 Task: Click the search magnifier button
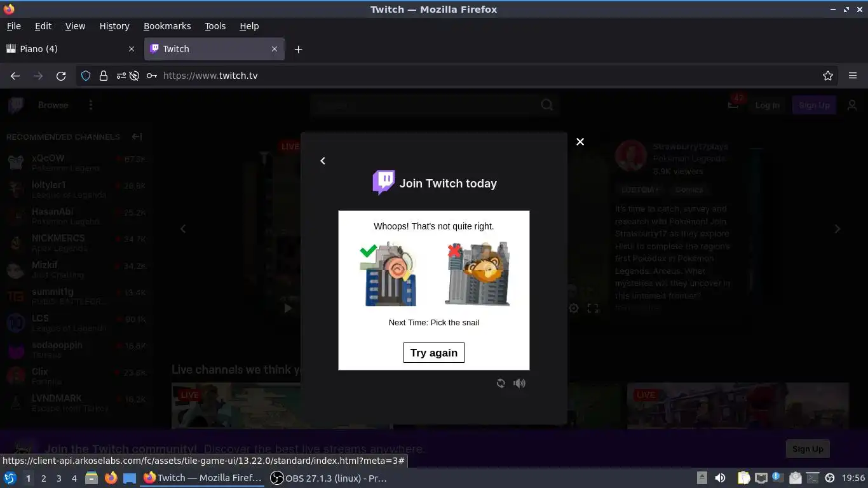pyautogui.click(x=547, y=105)
